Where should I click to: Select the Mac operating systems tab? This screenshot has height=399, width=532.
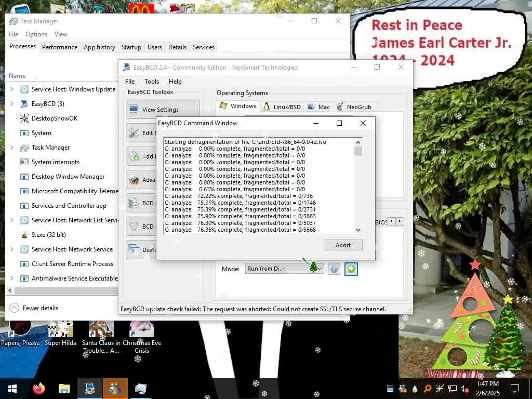click(318, 107)
